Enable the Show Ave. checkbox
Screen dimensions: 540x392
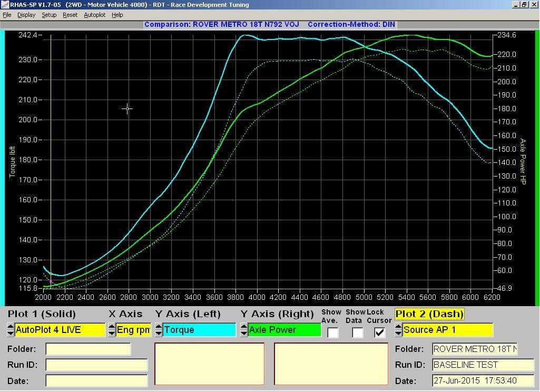(x=332, y=332)
